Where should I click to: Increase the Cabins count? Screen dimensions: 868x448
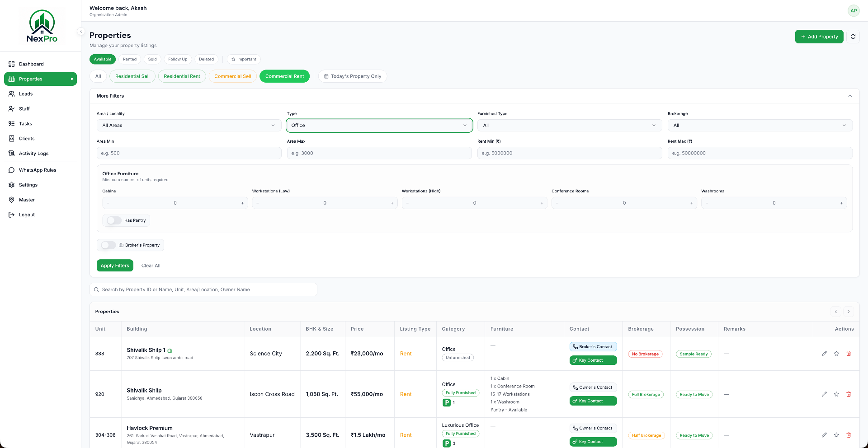coord(242,203)
